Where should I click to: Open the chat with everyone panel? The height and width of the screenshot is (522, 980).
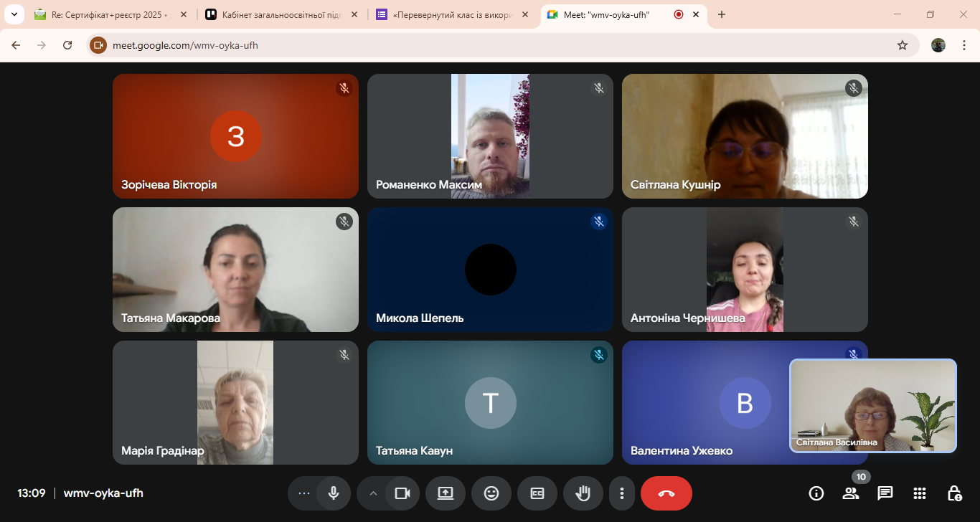point(885,493)
